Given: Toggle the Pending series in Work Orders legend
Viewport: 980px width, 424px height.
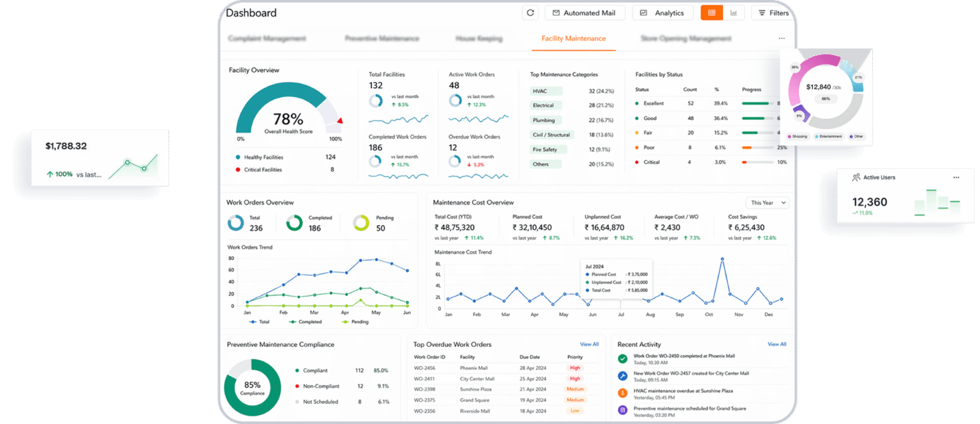Looking at the screenshot, I should [355, 322].
